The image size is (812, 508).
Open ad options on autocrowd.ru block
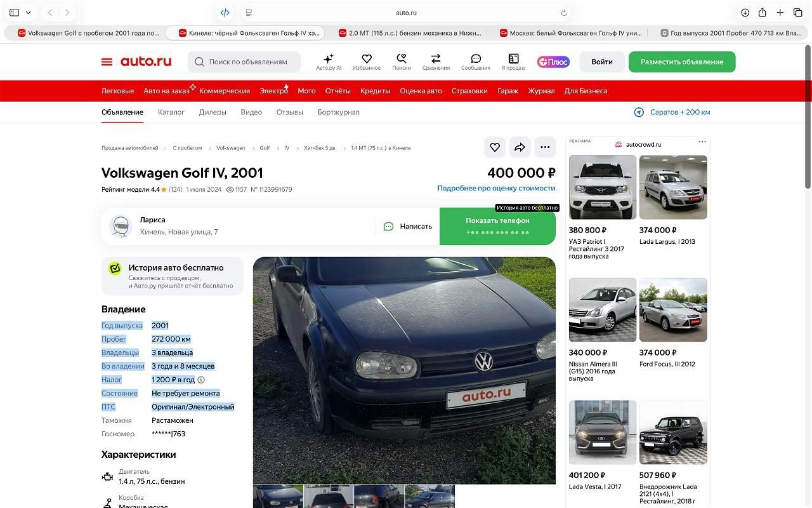702,142
